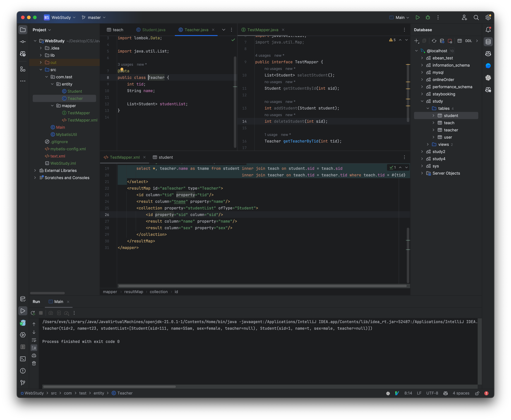Rerun the Main application
Image resolution: width=511 pixels, height=420 pixels.
(x=33, y=313)
